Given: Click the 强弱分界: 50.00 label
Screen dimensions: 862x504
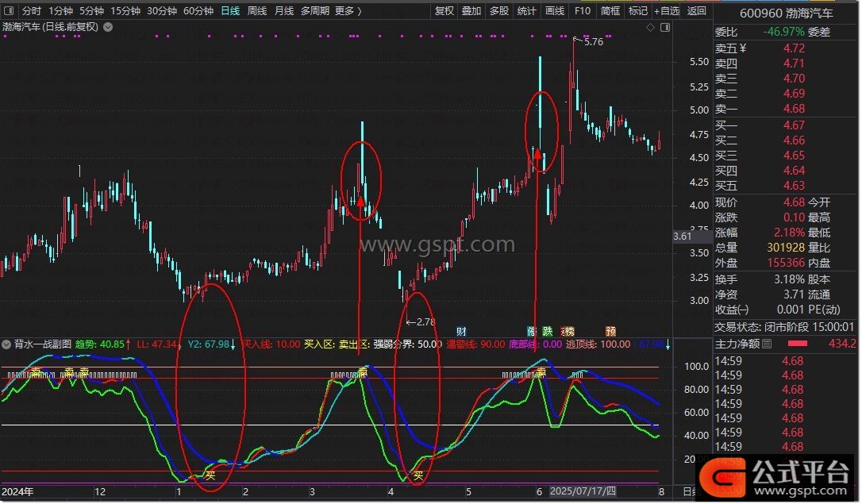Looking at the screenshot, I should (x=407, y=344).
